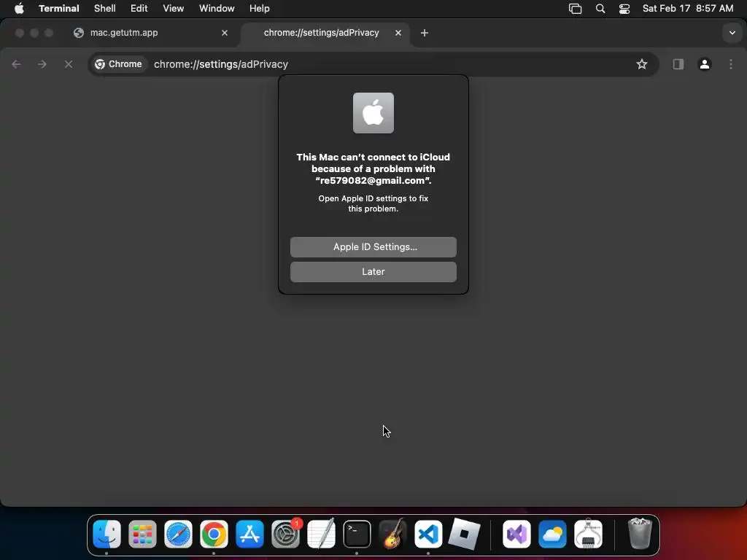Open Spotlight search in menu bar

600,9
